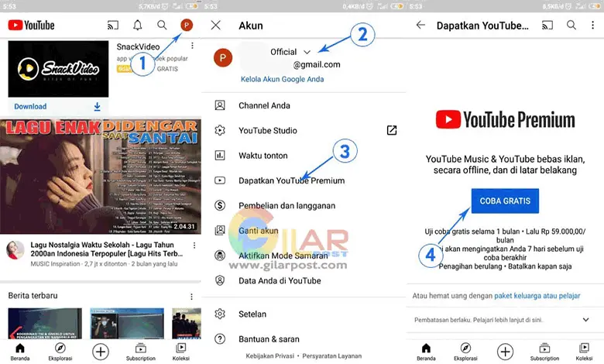Go to Eksplorasi tab on home screen

(60, 352)
